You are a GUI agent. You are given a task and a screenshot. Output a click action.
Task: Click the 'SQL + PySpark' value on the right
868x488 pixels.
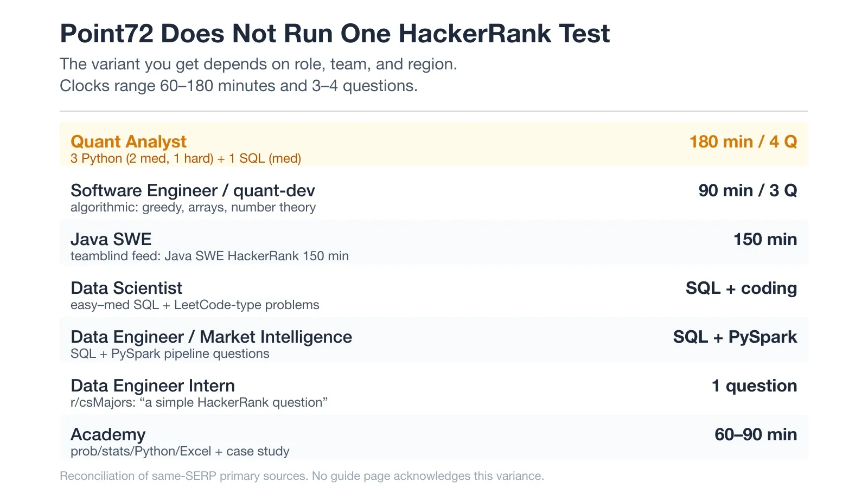point(735,337)
